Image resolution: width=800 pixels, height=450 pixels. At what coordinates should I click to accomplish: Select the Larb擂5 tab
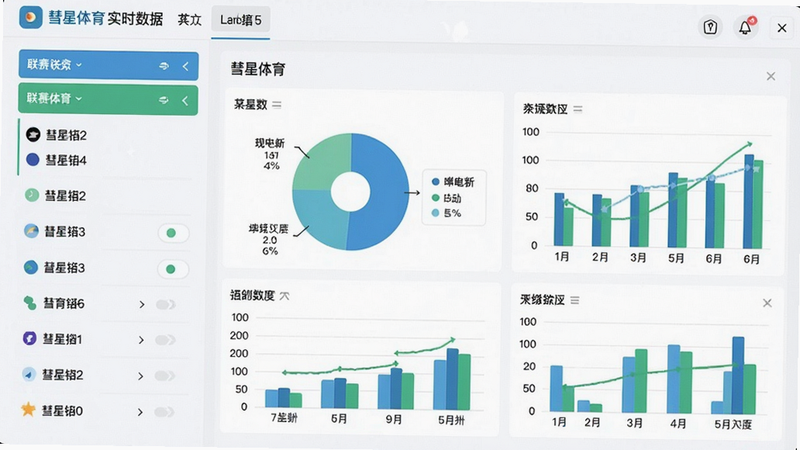tap(240, 20)
